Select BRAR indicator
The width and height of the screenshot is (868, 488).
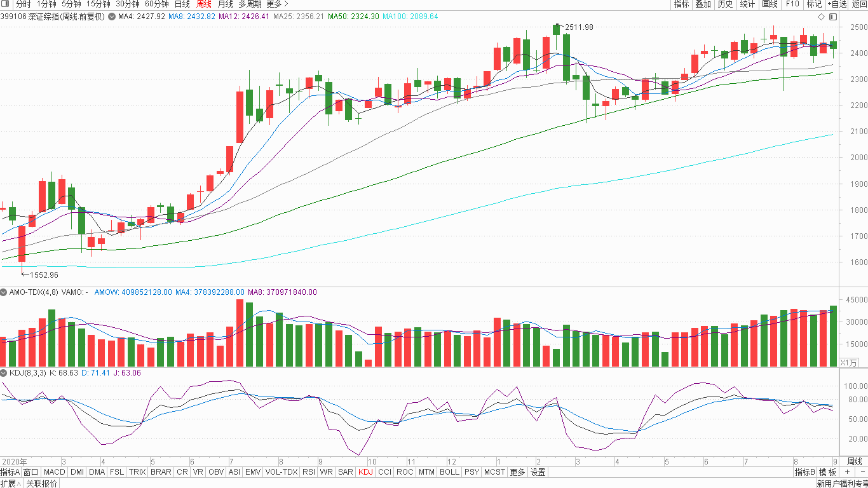tap(161, 472)
